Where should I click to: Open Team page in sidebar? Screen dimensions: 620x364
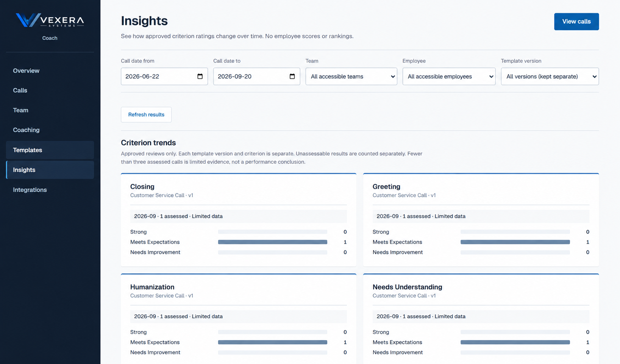click(50, 110)
